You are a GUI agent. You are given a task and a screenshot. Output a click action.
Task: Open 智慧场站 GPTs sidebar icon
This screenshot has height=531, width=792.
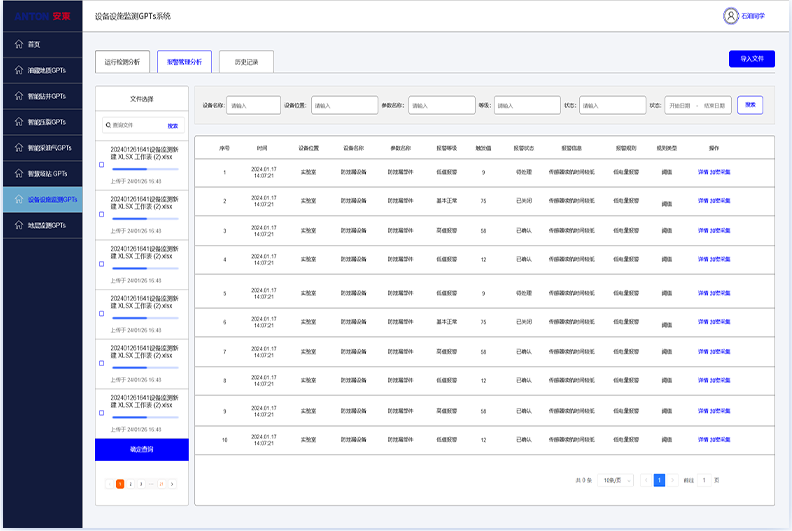[x=19, y=173]
